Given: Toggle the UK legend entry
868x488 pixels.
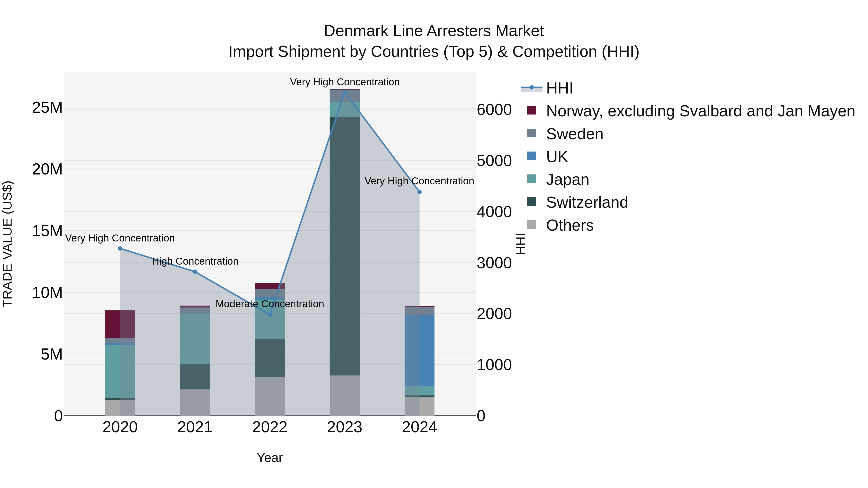Looking at the screenshot, I should pos(548,157).
